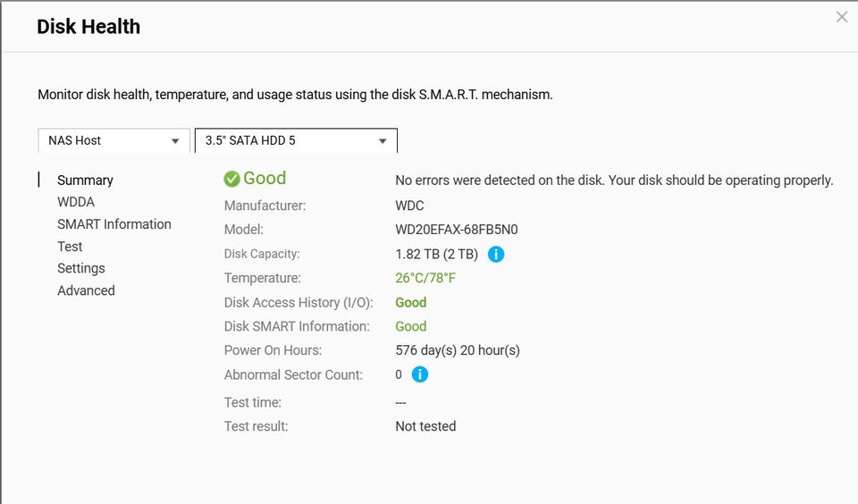The height and width of the screenshot is (504, 858).
Task: Click the Good value for Disk Access History
Action: pyautogui.click(x=411, y=303)
